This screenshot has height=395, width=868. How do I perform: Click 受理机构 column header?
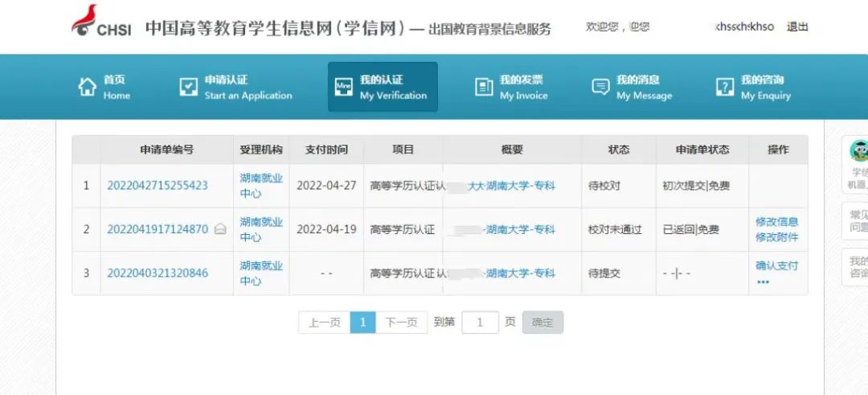click(261, 150)
